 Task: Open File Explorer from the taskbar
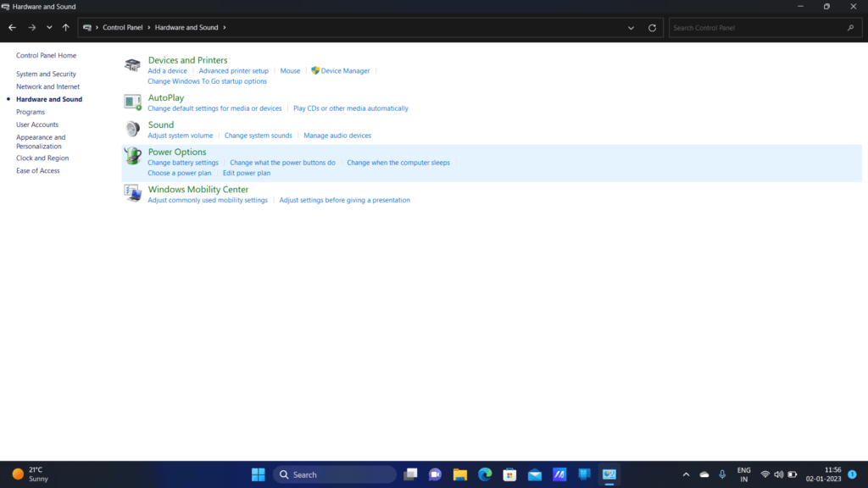(x=460, y=474)
